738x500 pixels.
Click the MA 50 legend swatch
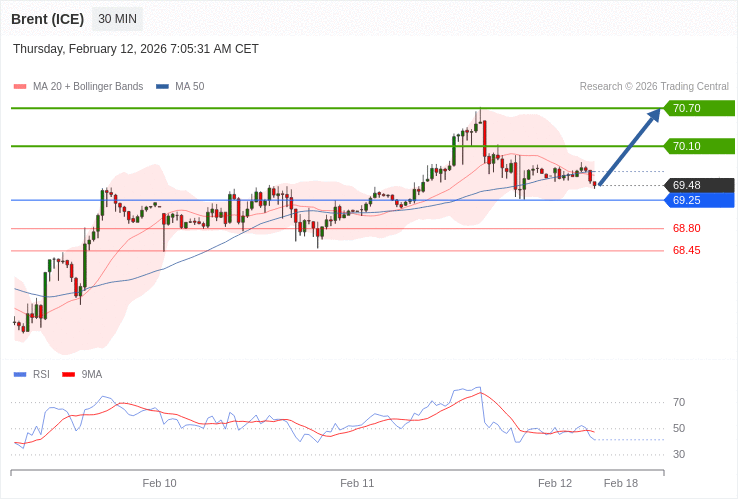pyautogui.click(x=162, y=87)
